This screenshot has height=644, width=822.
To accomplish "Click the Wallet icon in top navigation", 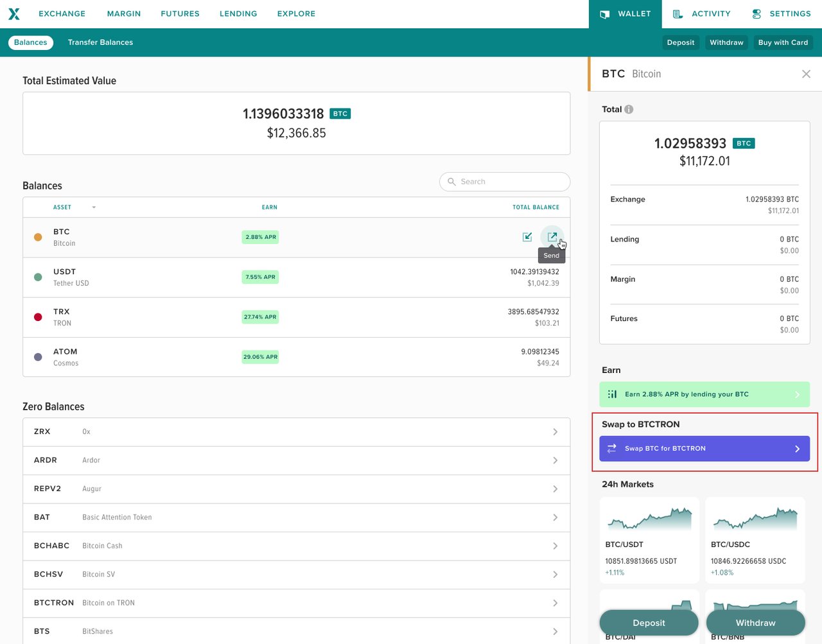I will click(604, 14).
